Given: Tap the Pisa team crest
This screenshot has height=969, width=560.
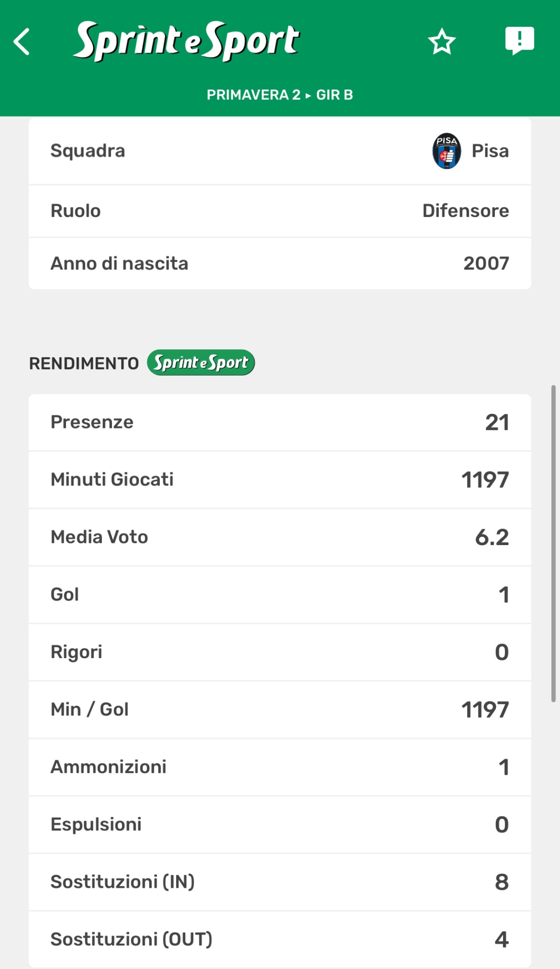Looking at the screenshot, I should click(446, 151).
